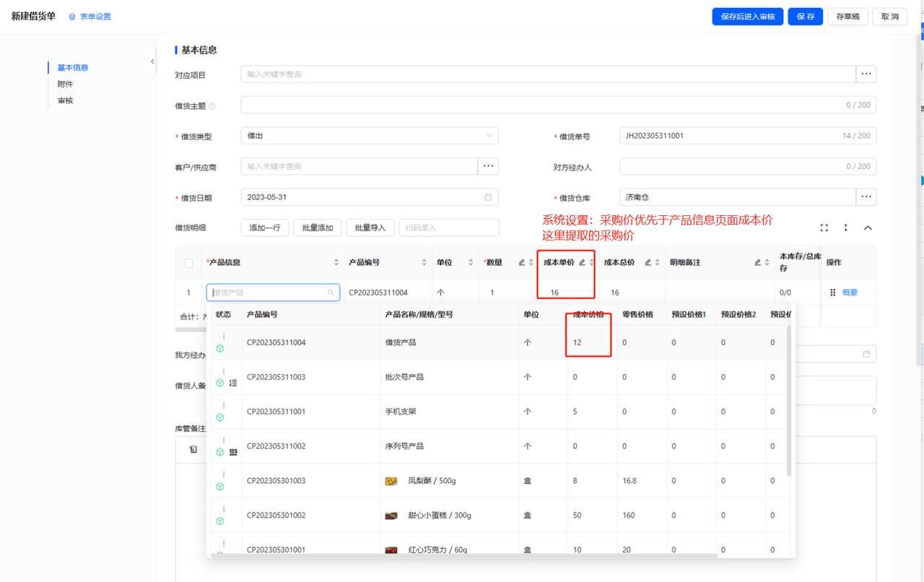
Task: Go to 附件 section
Action: (65, 84)
